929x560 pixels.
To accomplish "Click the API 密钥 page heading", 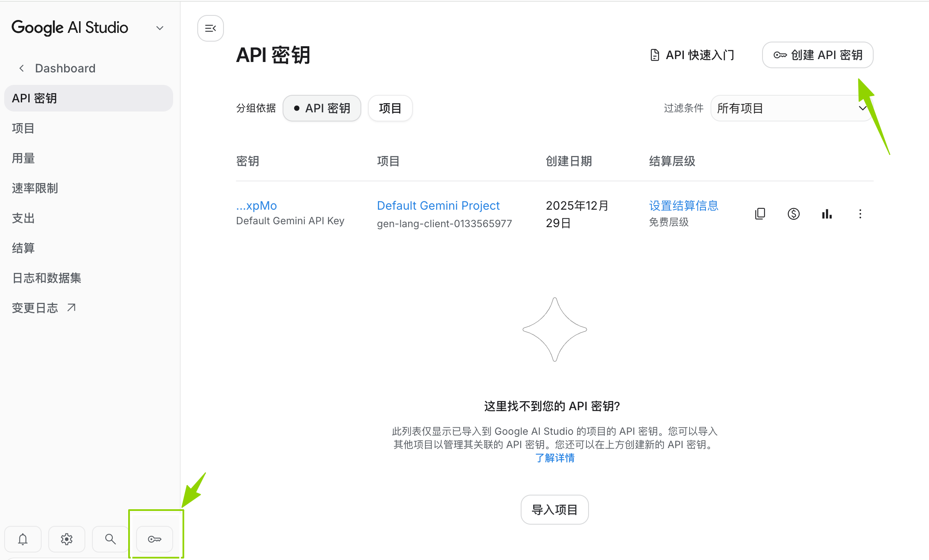I will click(273, 55).
